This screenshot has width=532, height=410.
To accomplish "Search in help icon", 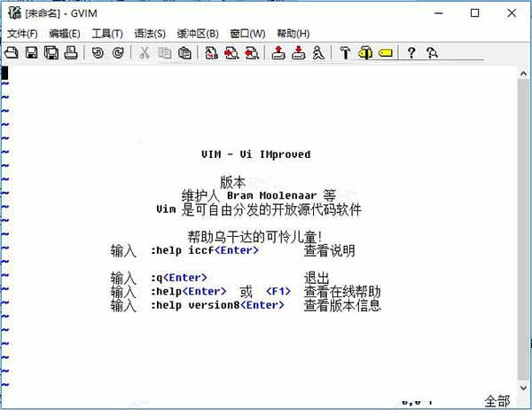I will pyautogui.click(x=432, y=53).
